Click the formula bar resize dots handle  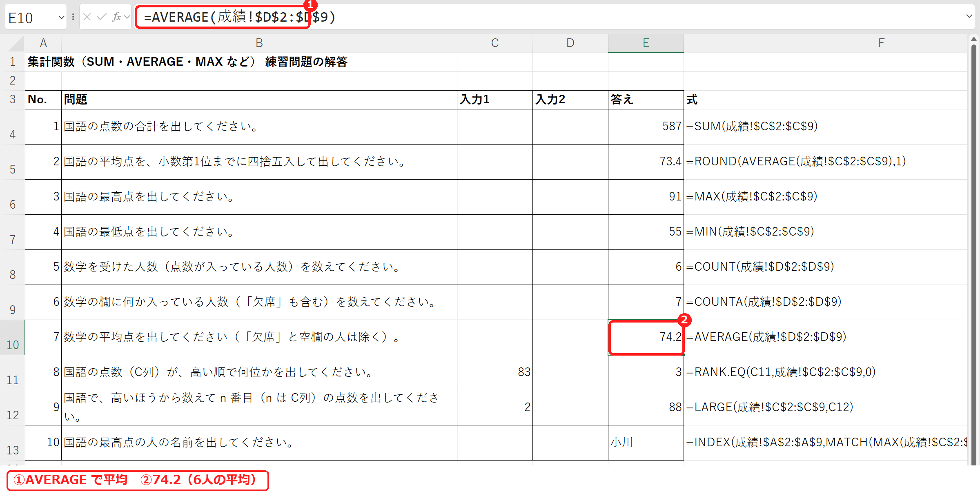(x=73, y=17)
